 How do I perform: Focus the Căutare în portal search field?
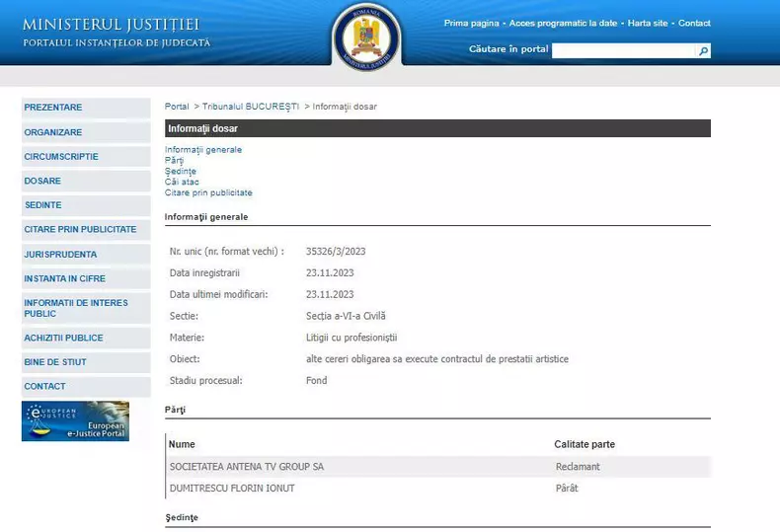[x=624, y=50]
